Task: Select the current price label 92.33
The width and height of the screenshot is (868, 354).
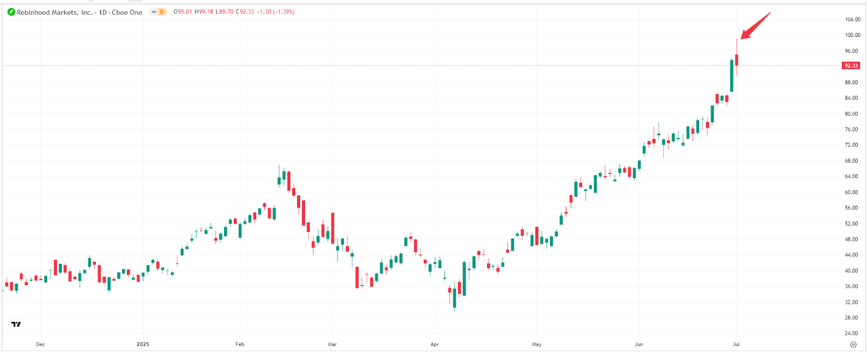Action: click(x=850, y=65)
